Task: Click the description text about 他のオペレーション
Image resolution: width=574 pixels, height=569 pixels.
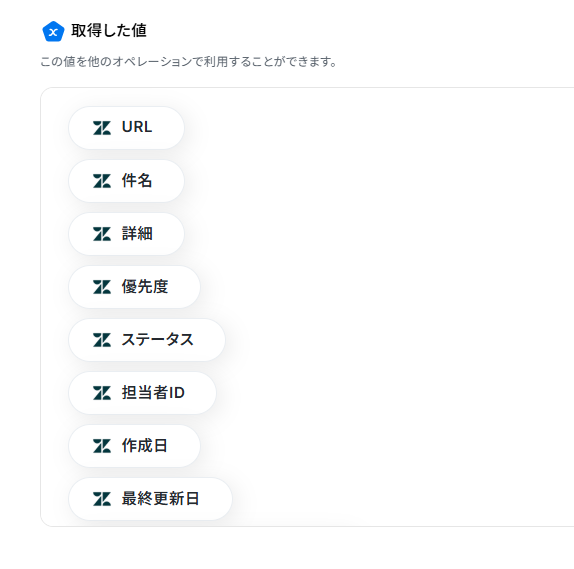Action: pyautogui.click(x=189, y=62)
